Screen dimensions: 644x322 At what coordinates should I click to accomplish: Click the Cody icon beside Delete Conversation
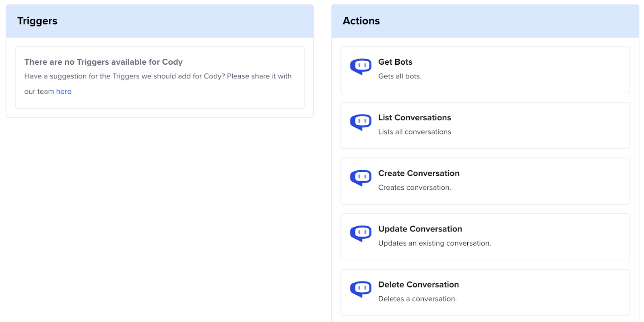tap(361, 289)
